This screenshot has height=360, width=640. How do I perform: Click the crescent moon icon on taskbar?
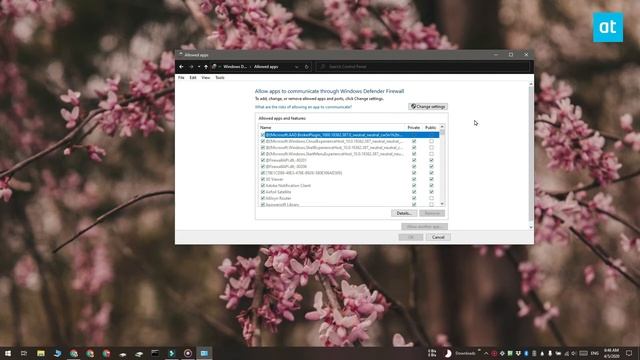[x=448, y=353]
